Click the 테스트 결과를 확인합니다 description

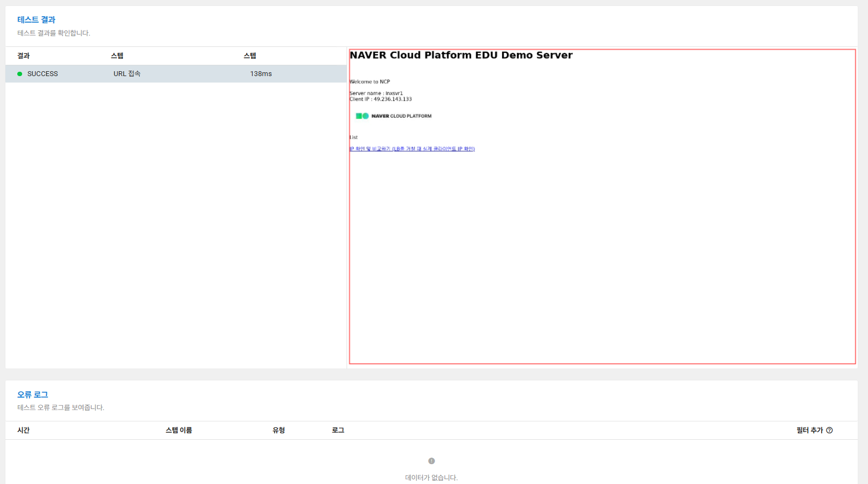pyautogui.click(x=53, y=33)
